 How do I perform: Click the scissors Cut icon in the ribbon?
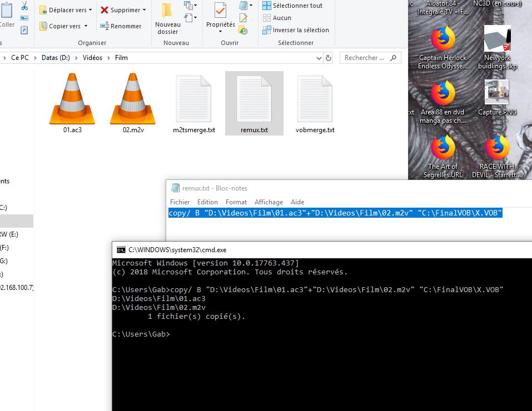pyautogui.click(x=24, y=6)
